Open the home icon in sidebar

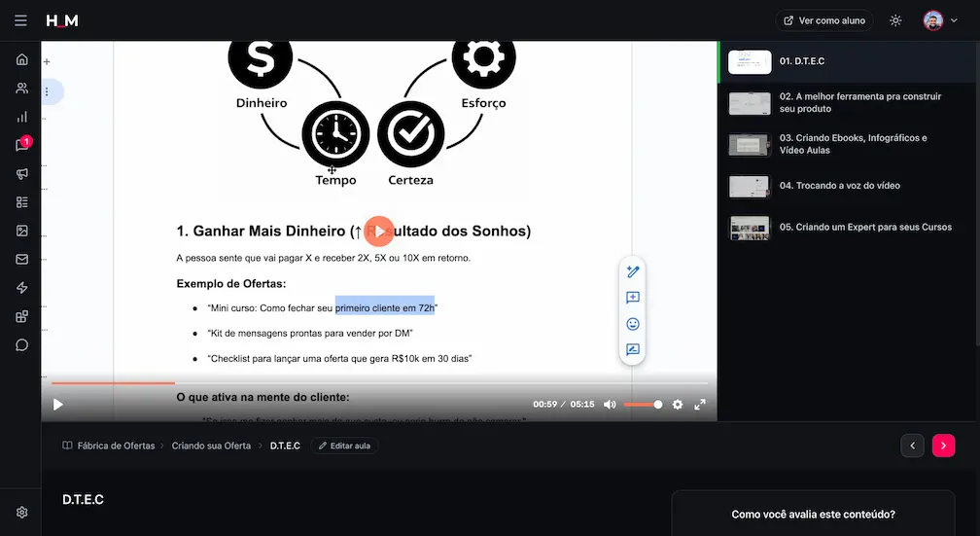pyautogui.click(x=21, y=59)
